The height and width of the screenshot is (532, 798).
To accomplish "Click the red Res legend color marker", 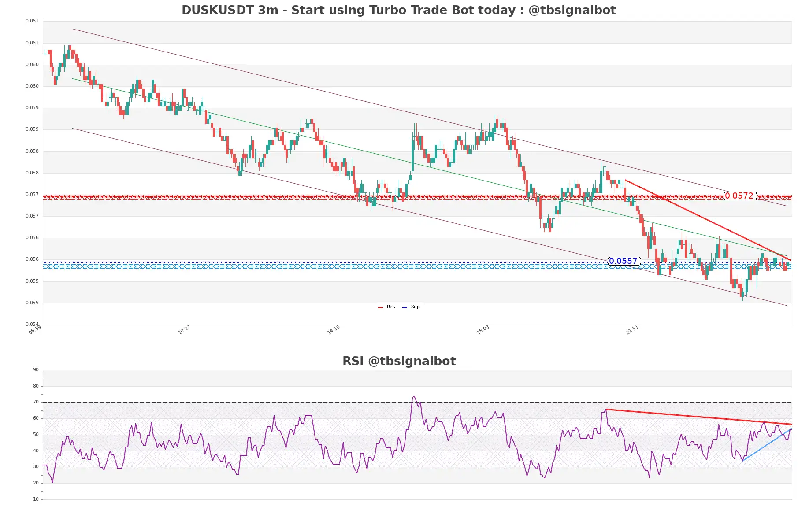I will tap(380, 307).
